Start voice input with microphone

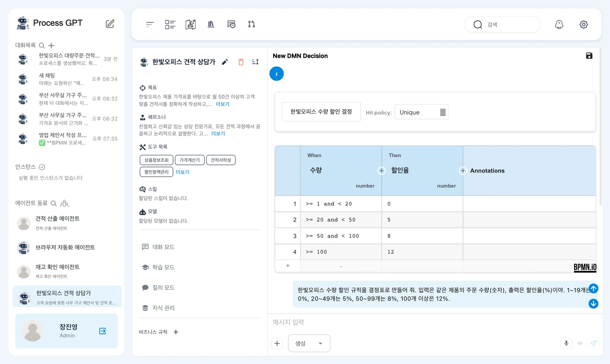click(566, 343)
